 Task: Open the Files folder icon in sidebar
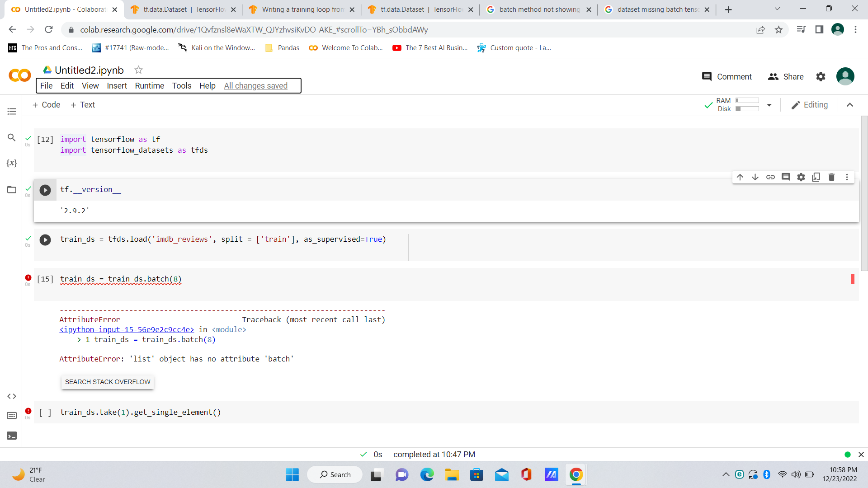click(12, 189)
